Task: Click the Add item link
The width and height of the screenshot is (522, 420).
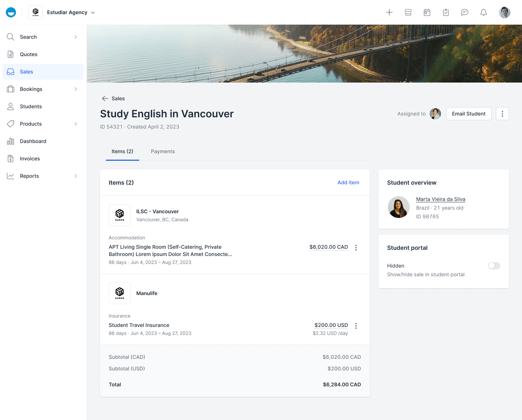Action: click(348, 182)
